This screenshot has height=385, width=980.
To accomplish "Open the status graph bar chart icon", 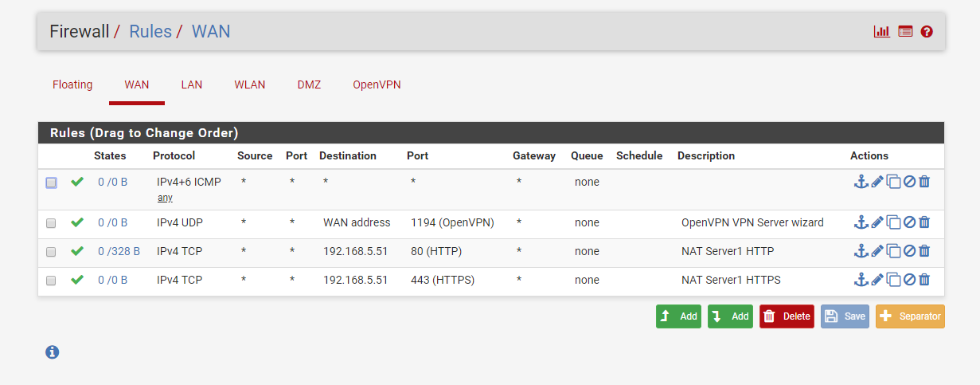I will pos(881,32).
